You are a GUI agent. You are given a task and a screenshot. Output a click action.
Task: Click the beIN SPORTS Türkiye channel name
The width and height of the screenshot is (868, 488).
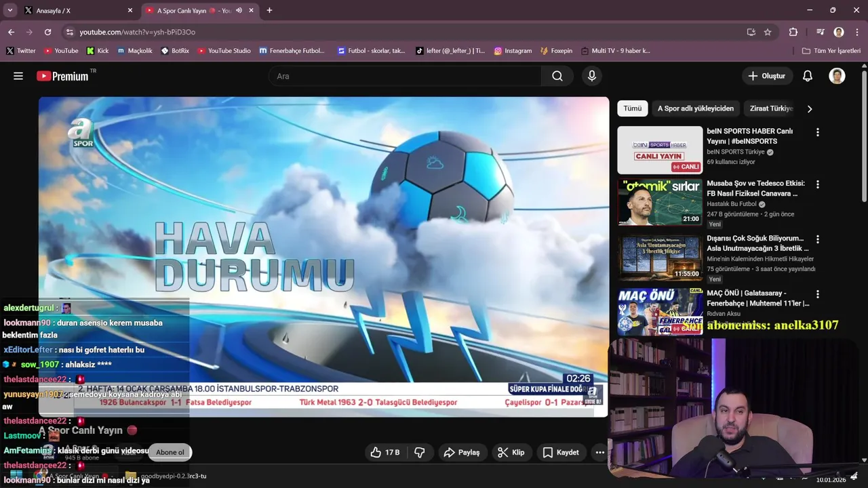(735, 152)
